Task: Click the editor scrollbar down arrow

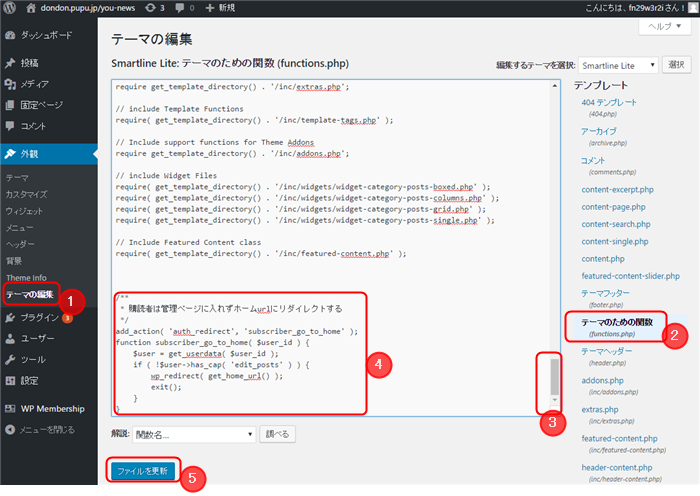Action: pos(554,400)
